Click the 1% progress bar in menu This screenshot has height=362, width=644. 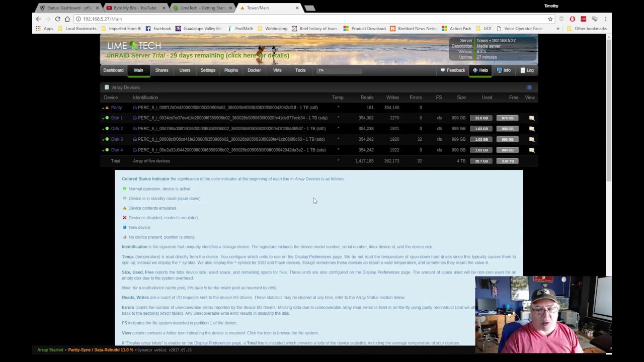(339, 70)
